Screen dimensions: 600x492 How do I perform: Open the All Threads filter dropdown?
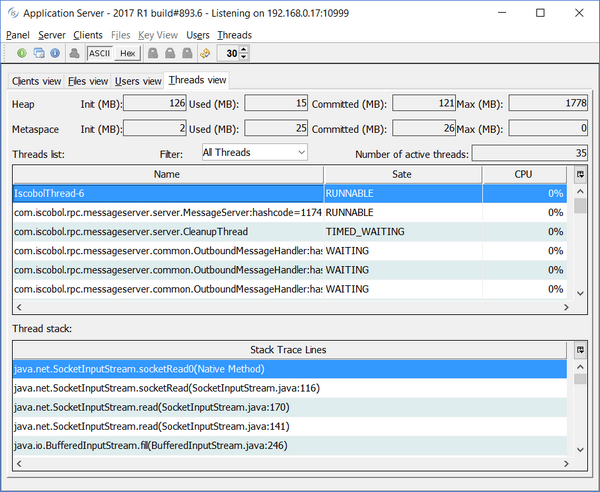pyautogui.click(x=254, y=152)
